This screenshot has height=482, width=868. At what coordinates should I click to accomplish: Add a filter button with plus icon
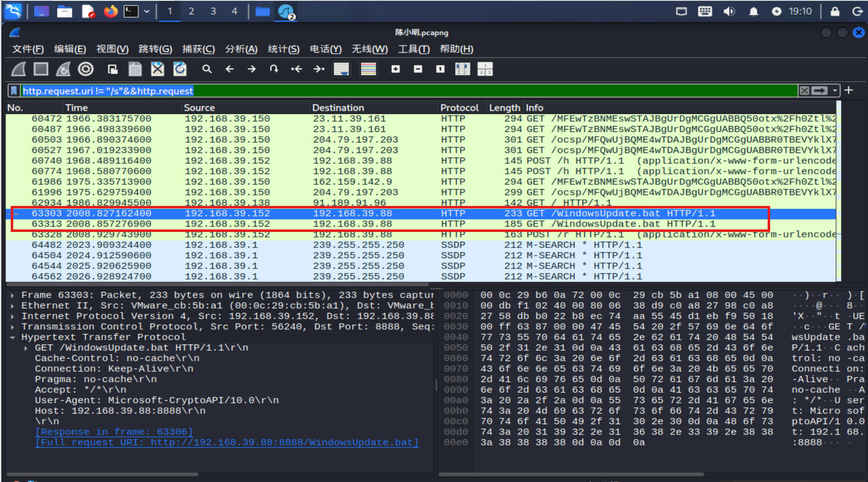(849, 90)
